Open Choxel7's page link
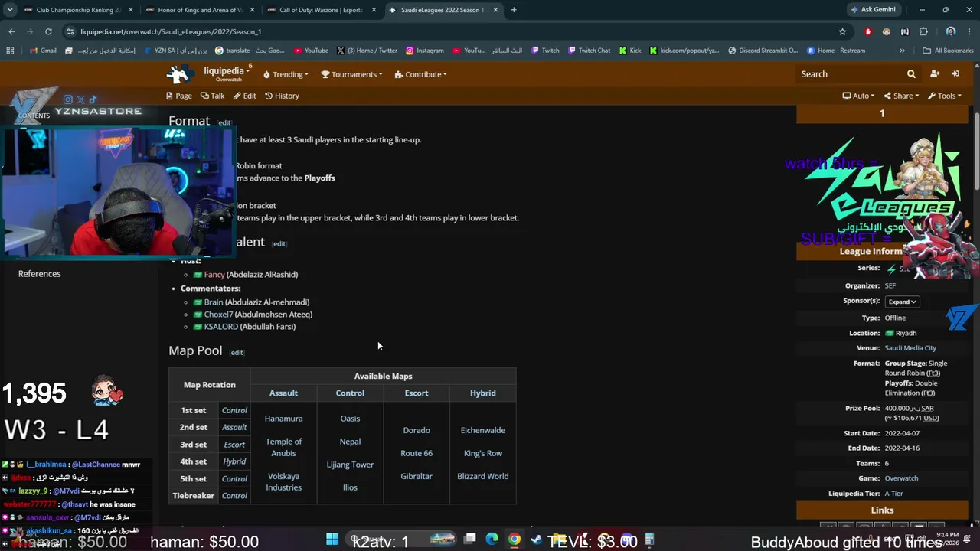The image size is (980, 551). point(218,314)
